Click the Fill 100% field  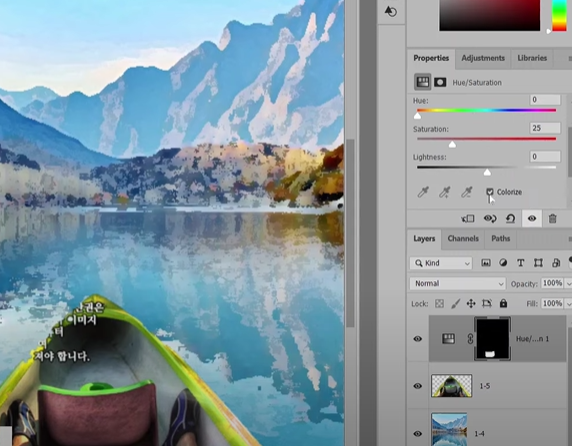(552, 303)
